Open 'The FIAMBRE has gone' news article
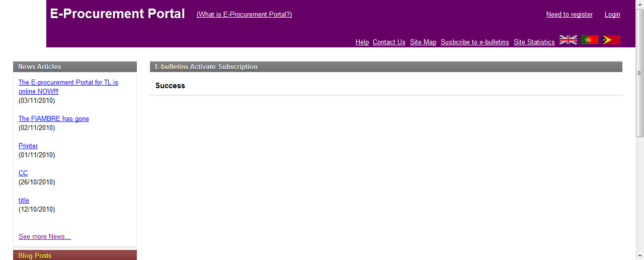Screen dimensions: 644x260 coord(54,119)
